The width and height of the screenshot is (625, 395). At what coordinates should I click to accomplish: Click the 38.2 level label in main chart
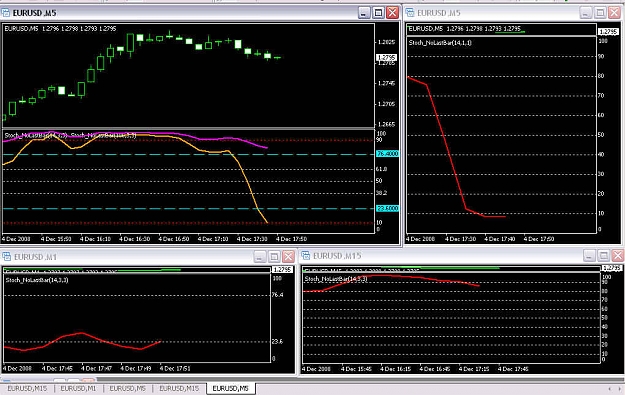click(381, 193)
